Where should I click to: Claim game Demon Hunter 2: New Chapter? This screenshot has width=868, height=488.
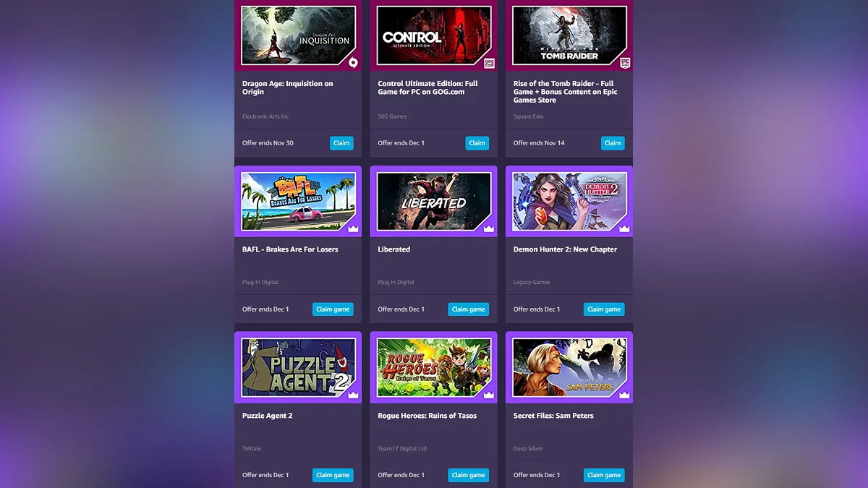604,309
